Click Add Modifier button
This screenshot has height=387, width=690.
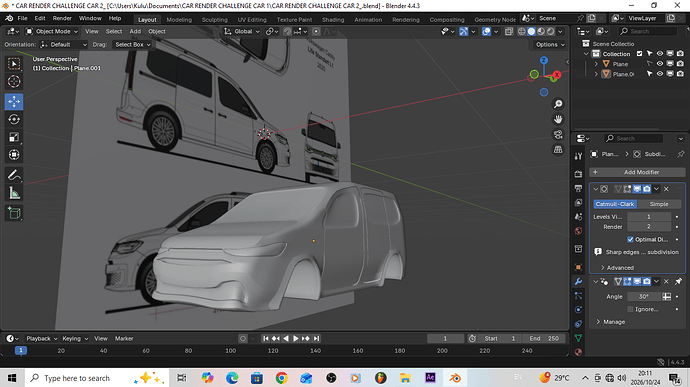pyautogui.click(x=637, y=172)
